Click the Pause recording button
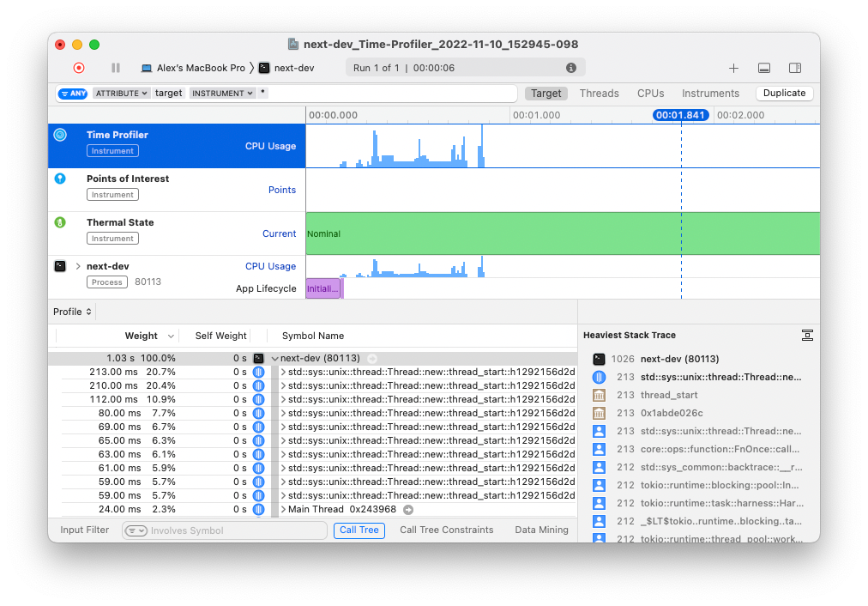Viewport: 868px width, 606px height. click(x=116, y=68)
